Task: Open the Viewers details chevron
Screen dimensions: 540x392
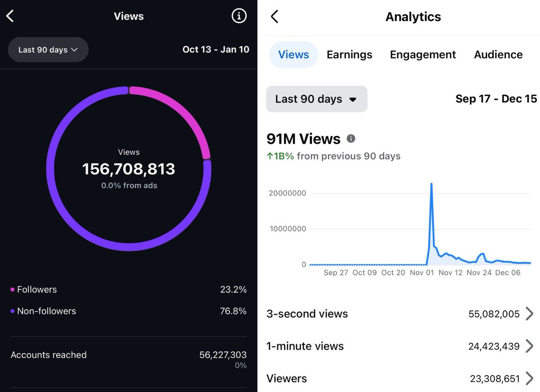Action: [x=530, y=379]
